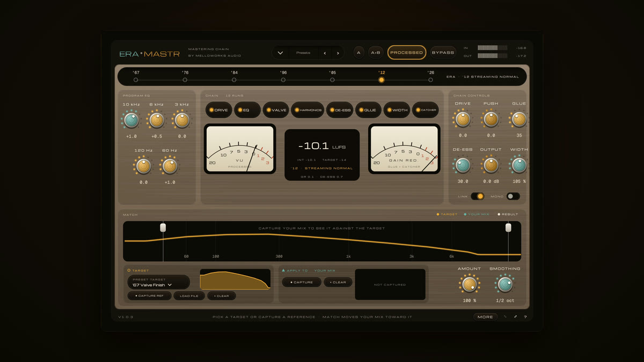644x362 pixels.
Task: Select the '84 era on the timeline
Action: 234,79
